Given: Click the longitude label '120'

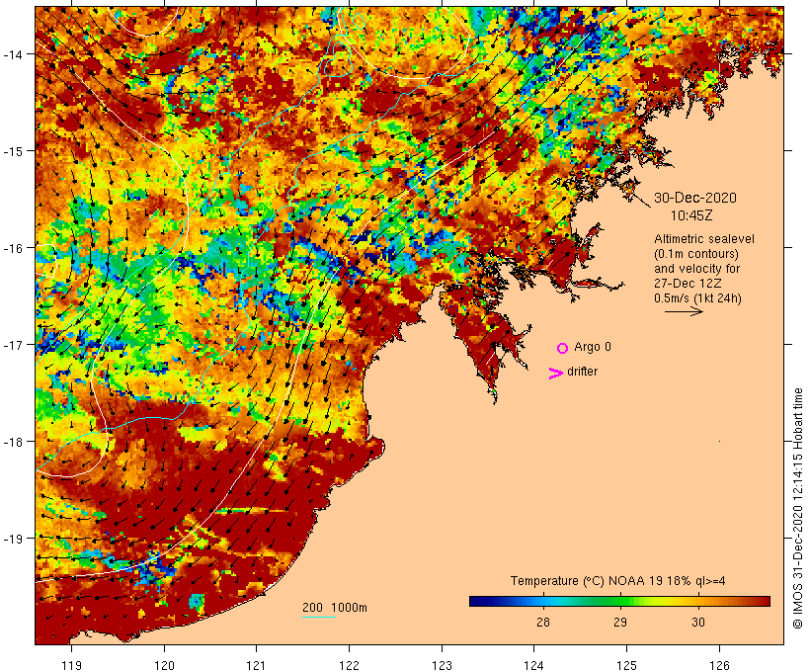Looking at the screenshot, I should pyautogui.click(x=164, y=665).
